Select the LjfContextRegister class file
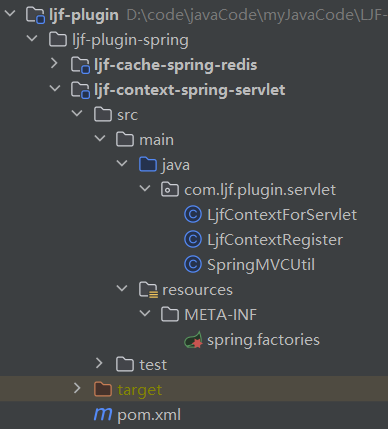388x429 pixels. coord(275,240)
